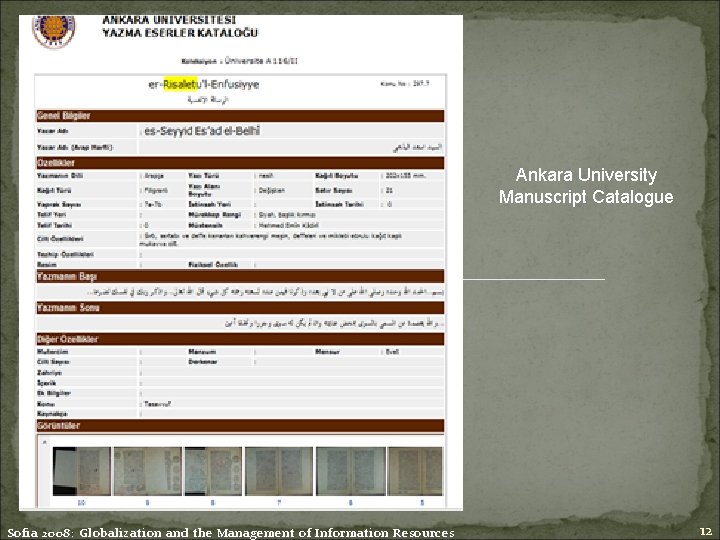Image resolution: width=720 pixels, height=540 pixels.
Task: Select the title er-Risaletu'l-Enfusiyye
Action: tap(204, 84)
